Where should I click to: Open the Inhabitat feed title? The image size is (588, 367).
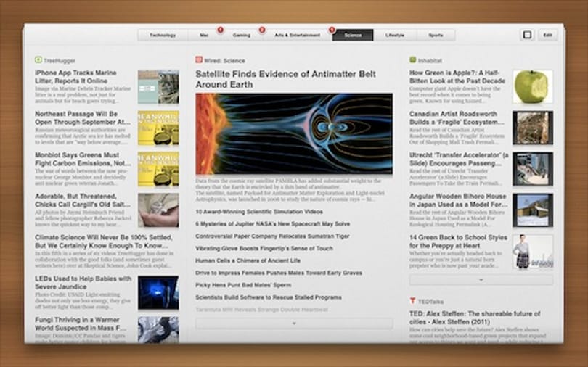click(430, 61)
